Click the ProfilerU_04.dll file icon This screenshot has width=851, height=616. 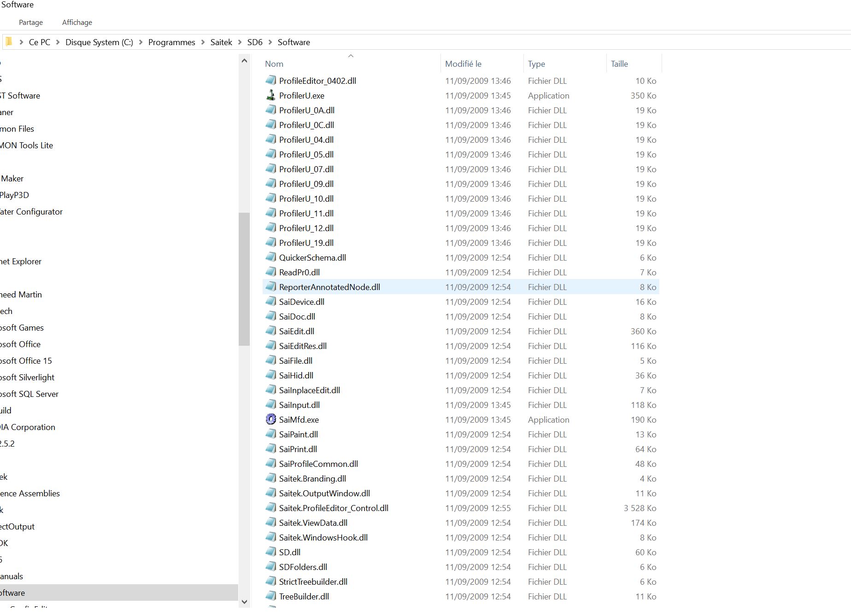tap(271, 139)
